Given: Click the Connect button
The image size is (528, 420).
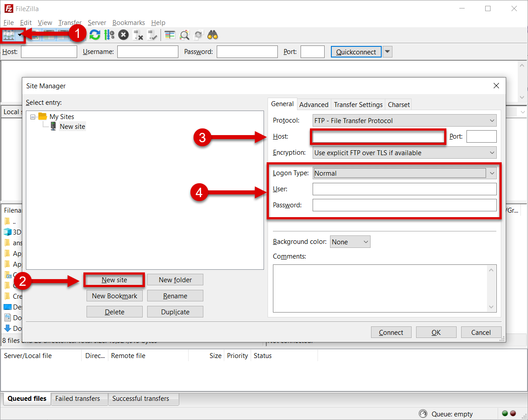Looking at the screenshot, I should coord(391,333).
